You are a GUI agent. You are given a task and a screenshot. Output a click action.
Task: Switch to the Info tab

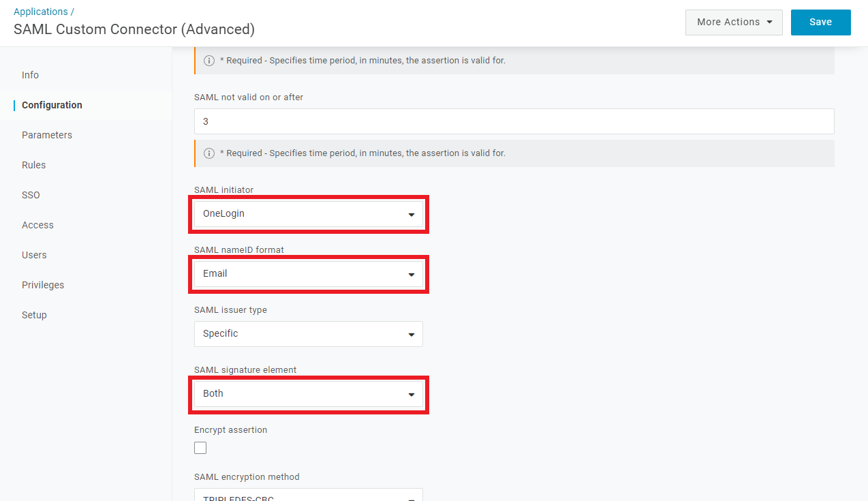point(31,75)
